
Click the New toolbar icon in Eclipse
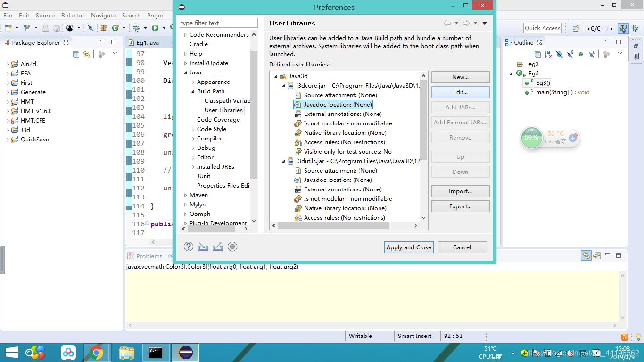(x=8, y=28)
